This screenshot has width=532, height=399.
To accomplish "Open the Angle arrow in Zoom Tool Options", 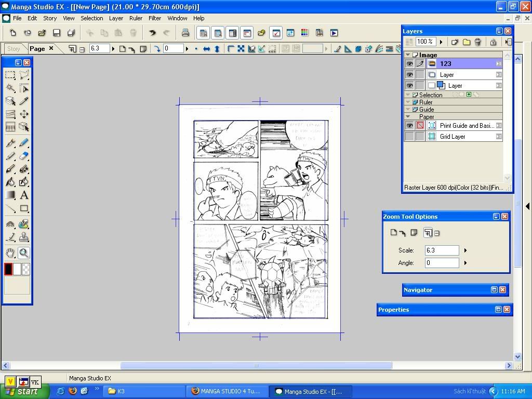I will pos(465,262).
